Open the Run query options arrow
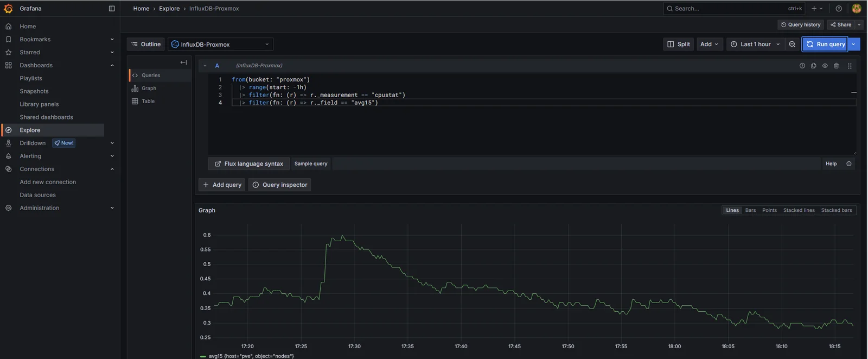The width and height of the screenshot is (868, 359). coord(854,45)
